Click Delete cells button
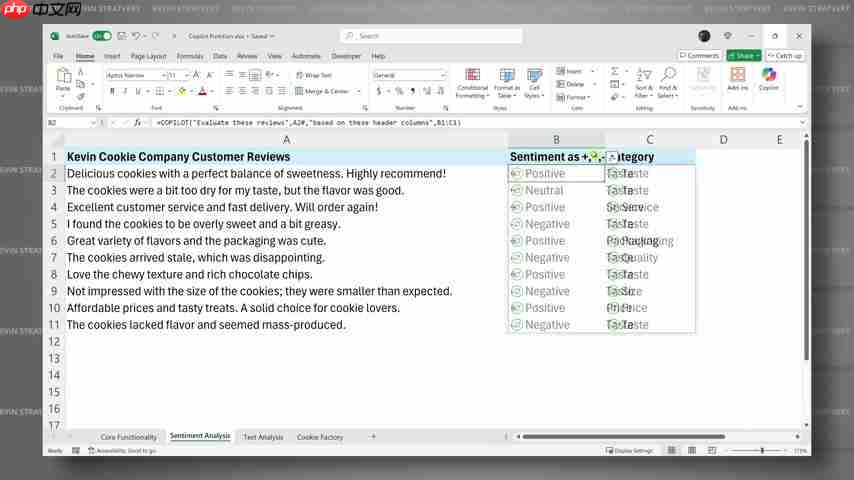The image size is (854, 480). pos(570,84)
